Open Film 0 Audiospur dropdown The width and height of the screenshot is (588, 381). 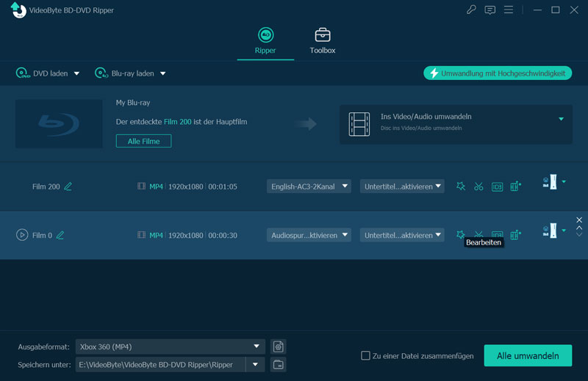(x=309, y=235)
